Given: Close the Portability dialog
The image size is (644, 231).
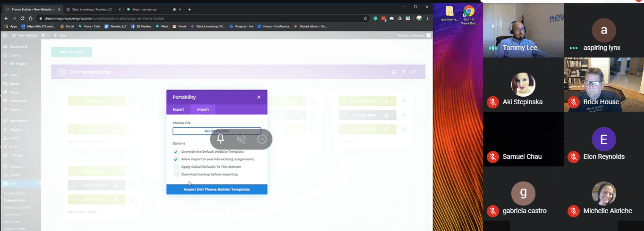Looking at the screenshot, I should pyautogui.click(x=259, y=97).
